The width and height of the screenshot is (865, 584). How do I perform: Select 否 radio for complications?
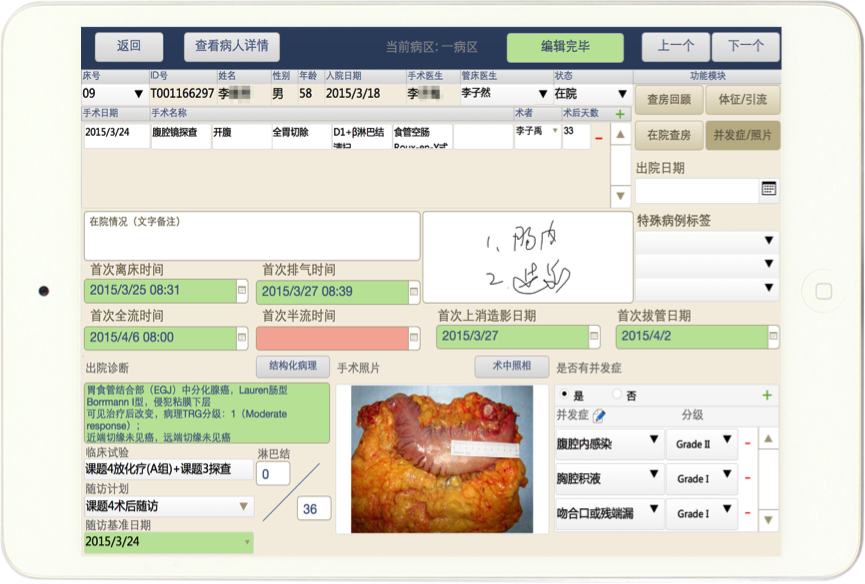click(617, 395)
